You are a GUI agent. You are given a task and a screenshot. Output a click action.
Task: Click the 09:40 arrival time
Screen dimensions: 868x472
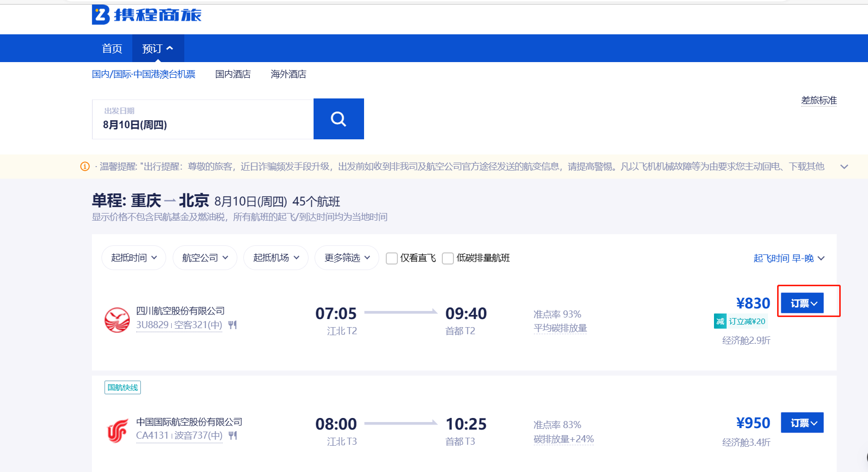click(466, 313)
